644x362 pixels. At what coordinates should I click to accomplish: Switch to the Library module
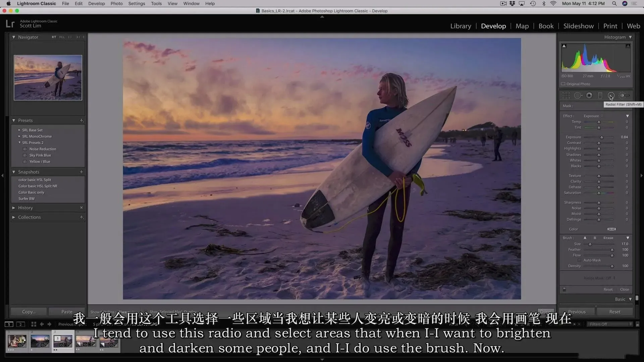pyautogui.click(x=460, y=26)
